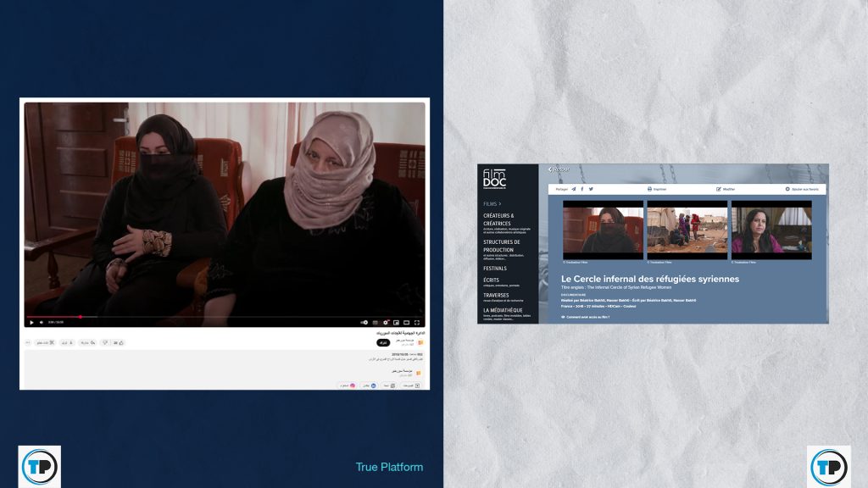868x488 pixels.
Task: Open miniplayer mode in video player
Action: point(397,323)
